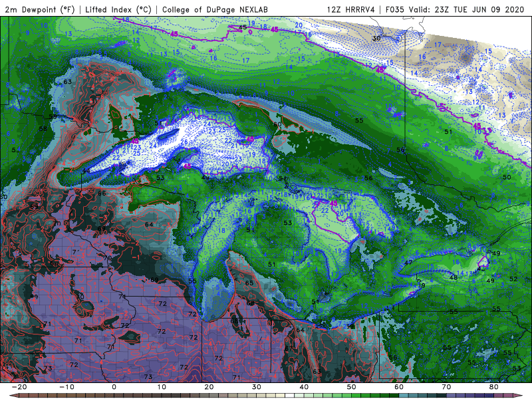Click the 70 label on the color scale

446,387
